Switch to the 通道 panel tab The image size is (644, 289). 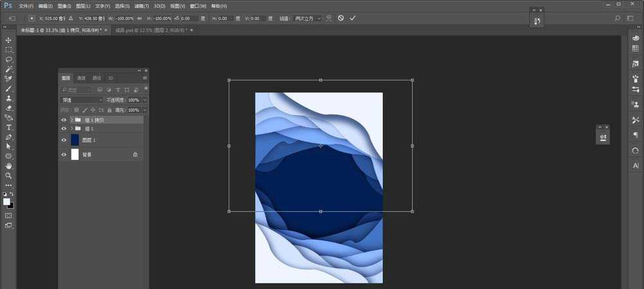pyautogui.click(x=81, y=78)
